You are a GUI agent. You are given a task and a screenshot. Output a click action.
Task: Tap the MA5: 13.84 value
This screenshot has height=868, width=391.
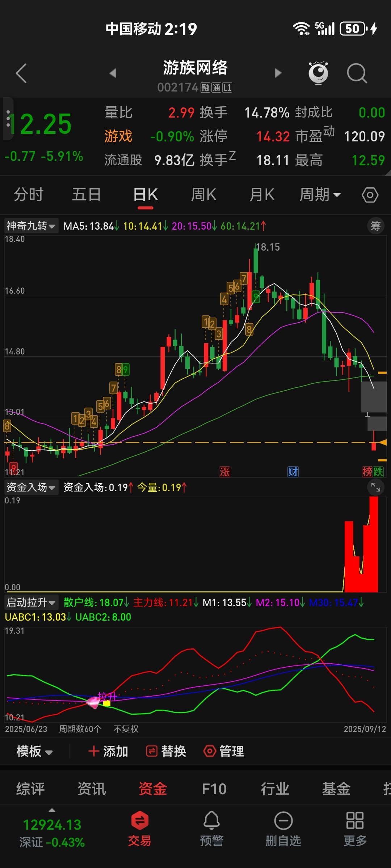point(91,226)
